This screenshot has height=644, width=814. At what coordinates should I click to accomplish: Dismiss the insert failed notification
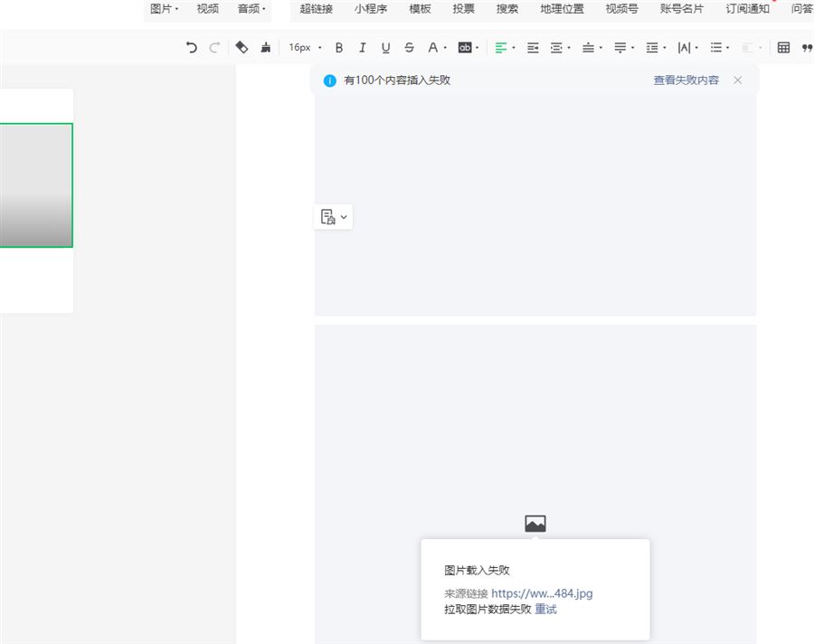click(x=738, y=80)
